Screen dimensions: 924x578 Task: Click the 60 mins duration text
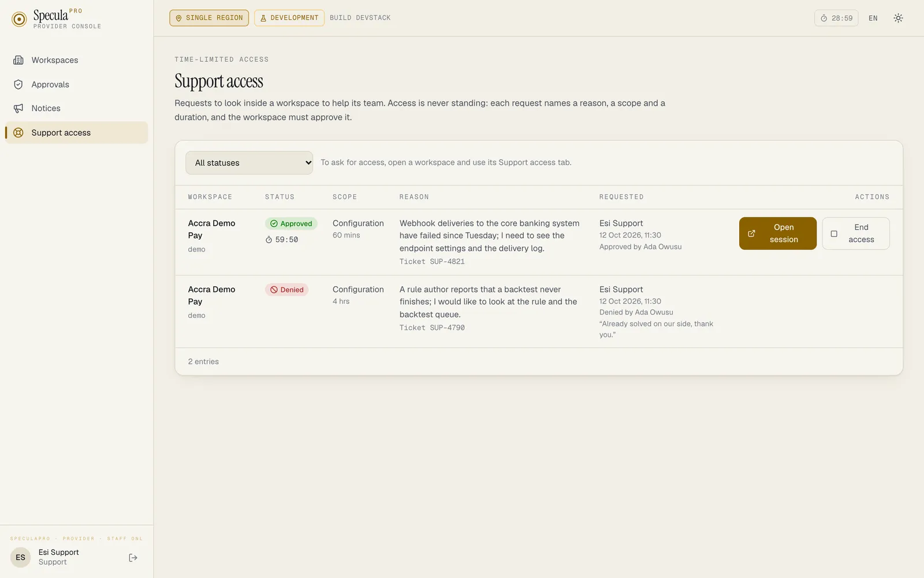pos(346,235)
